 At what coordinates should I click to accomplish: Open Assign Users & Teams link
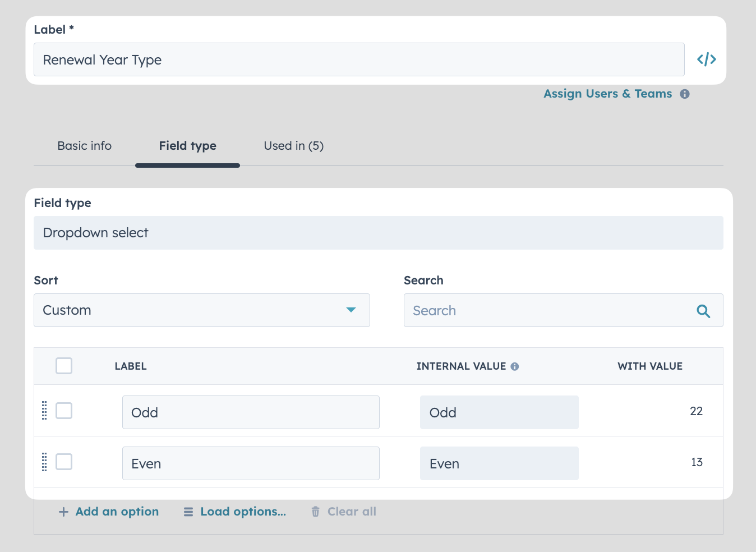pyautogui.click(x=608, y=94)
